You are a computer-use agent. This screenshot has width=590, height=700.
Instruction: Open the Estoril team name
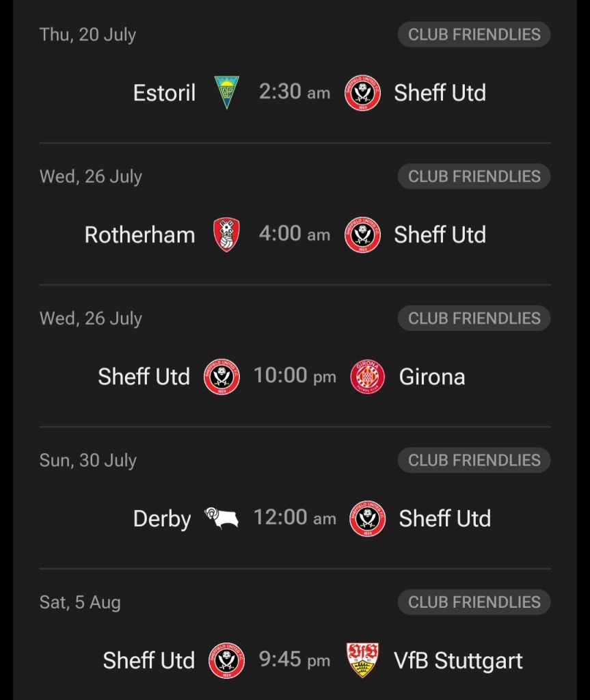[x=164, y=93]
